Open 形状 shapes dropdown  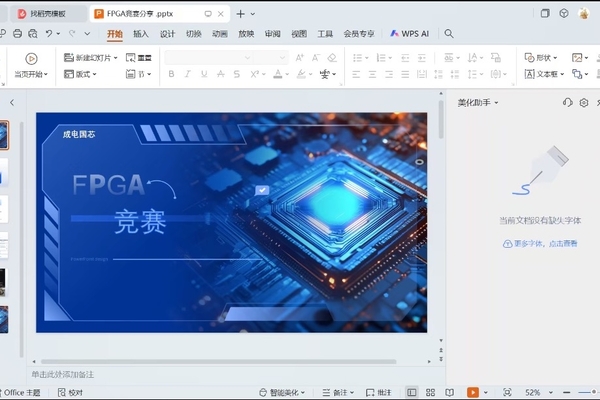coord(559,58)
